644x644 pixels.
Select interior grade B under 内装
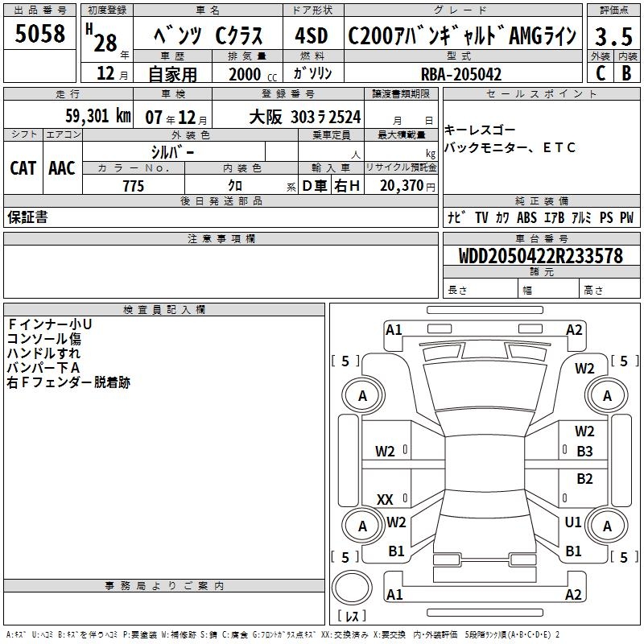pos(626,73)
